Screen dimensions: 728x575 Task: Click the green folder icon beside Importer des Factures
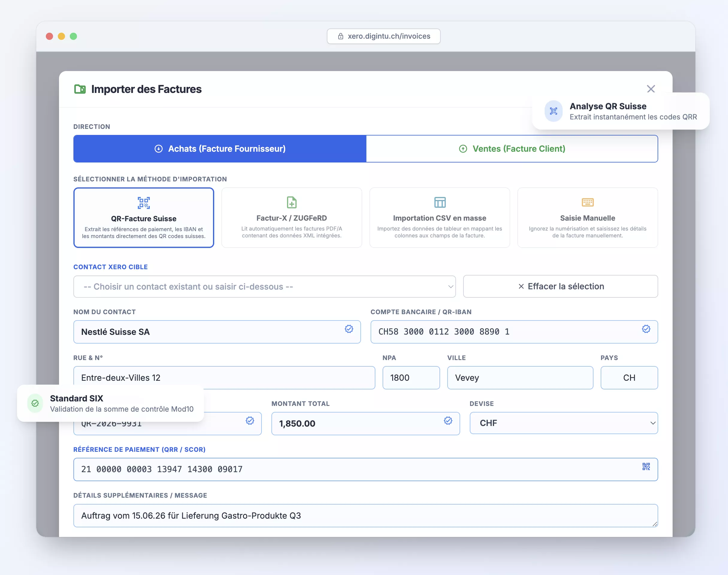pyautogui.click(x=80, y=89)
